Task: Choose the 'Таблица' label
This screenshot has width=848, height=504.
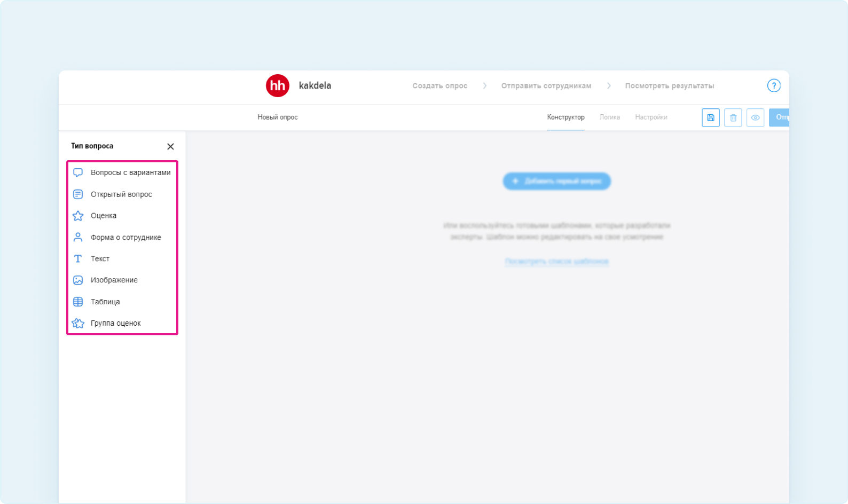Action: pyautogui.click(x=105, y=302)
